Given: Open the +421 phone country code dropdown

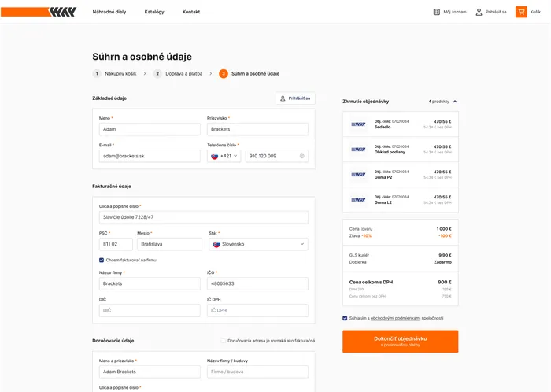Looking at the screenshot, I should [x=224, y=156].
